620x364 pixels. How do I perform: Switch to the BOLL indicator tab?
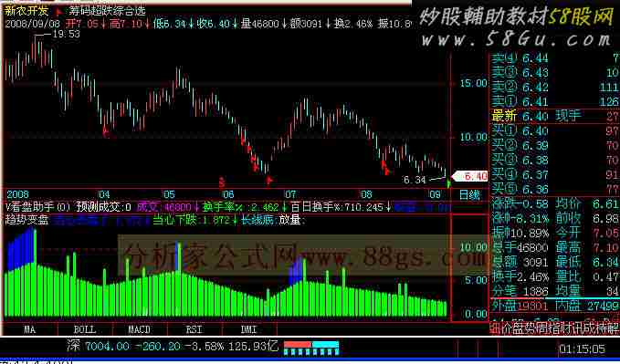(x=85, y=329)
